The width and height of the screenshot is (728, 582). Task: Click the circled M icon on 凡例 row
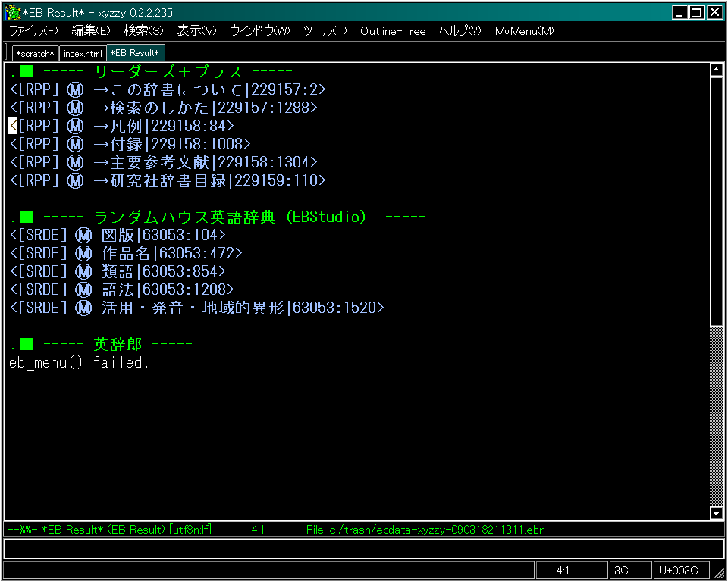[75, 126]
